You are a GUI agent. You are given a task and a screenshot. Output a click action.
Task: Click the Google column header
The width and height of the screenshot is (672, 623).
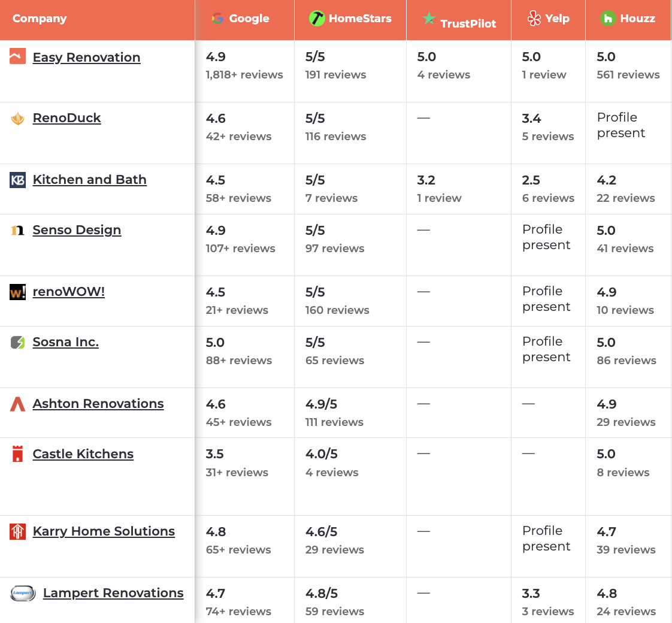(241, 19)
